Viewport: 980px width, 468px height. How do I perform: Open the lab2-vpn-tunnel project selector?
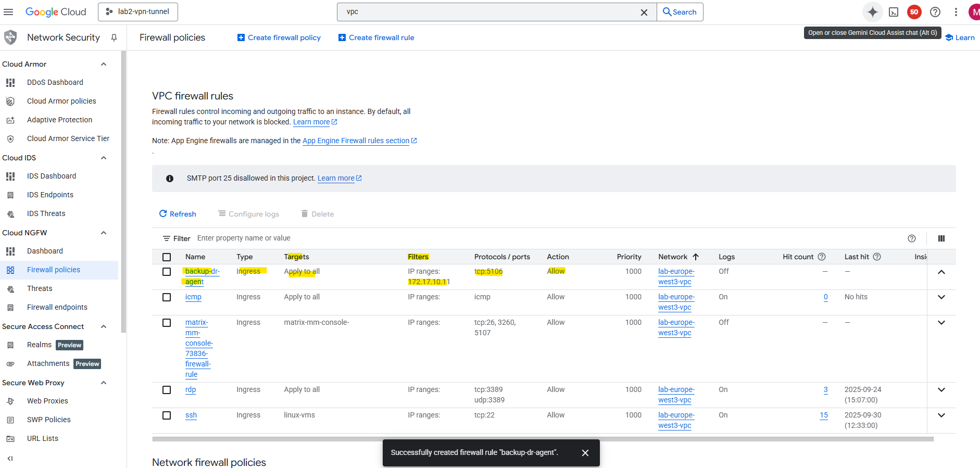tap(138, 12)
